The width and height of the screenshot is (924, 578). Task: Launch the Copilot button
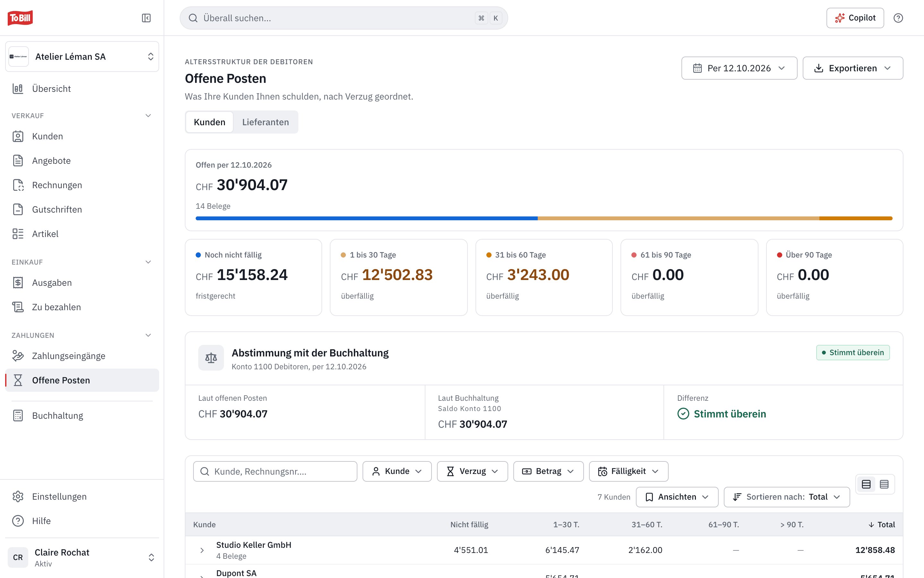(855, 18)
